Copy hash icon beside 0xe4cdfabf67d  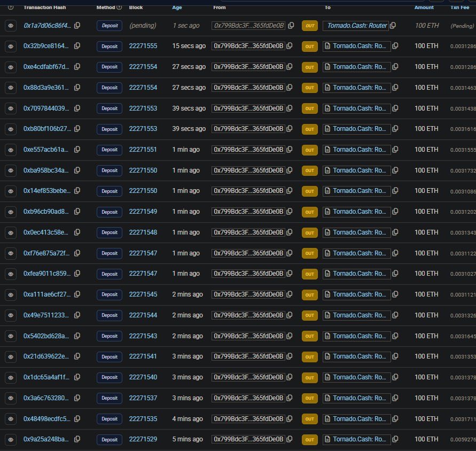coord(77,66)
